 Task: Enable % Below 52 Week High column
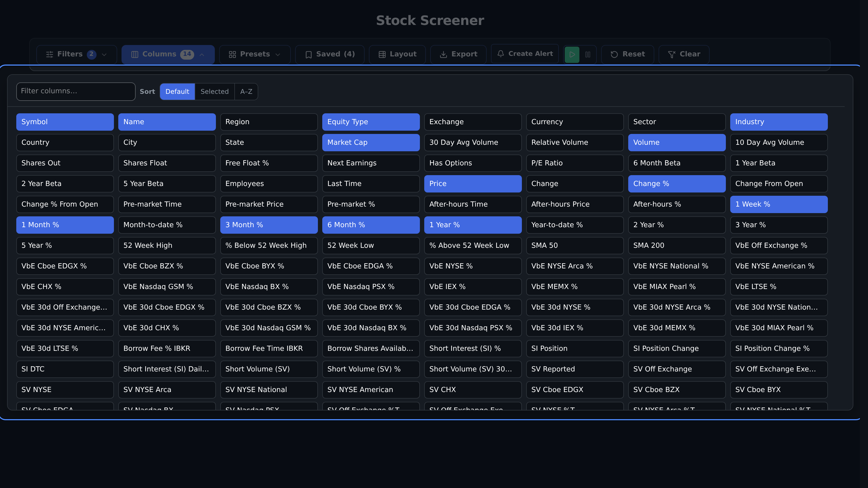coord(269,246)
